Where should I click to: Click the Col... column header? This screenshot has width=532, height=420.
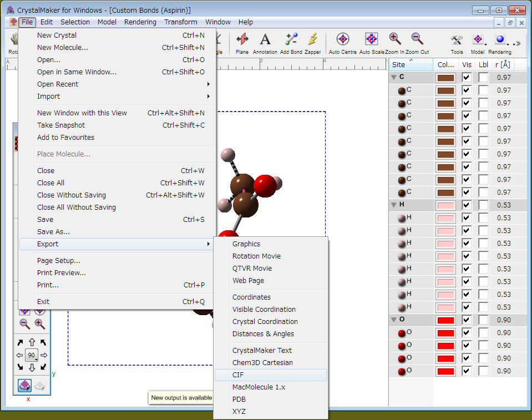click(x=446, y=64)
